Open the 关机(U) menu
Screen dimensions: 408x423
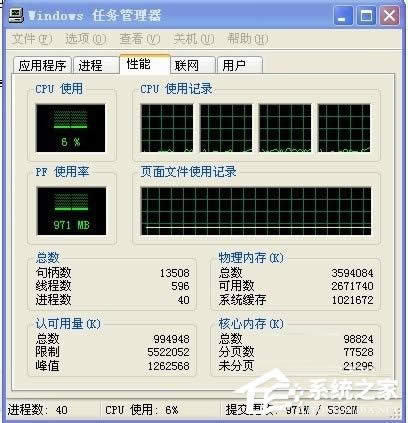click(194, 39)
